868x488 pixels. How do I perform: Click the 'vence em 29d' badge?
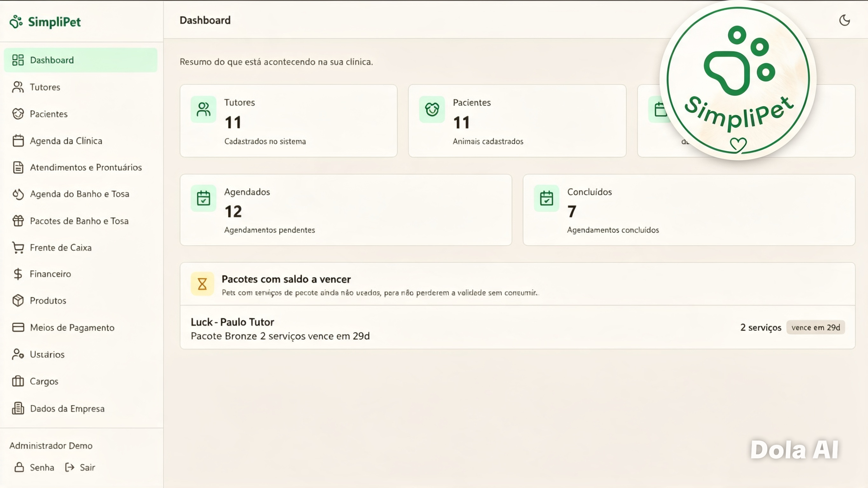point(816,327)
